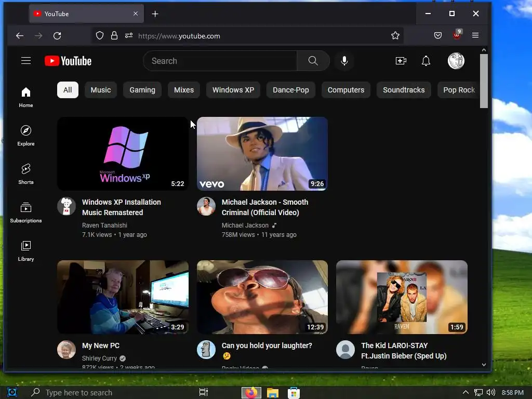This screenshot has height=399, width=532.
Task: Open My New PC video thumbnail
Action: point(123,297)
